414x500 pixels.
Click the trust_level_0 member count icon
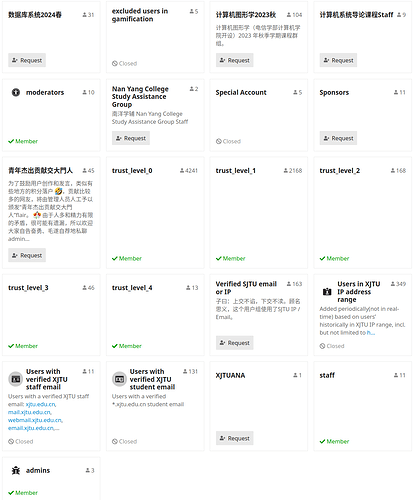point(182,171)
